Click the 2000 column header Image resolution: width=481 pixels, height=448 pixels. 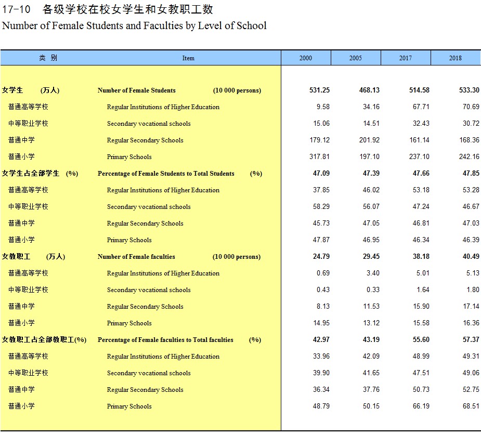(x=306, y=58)
